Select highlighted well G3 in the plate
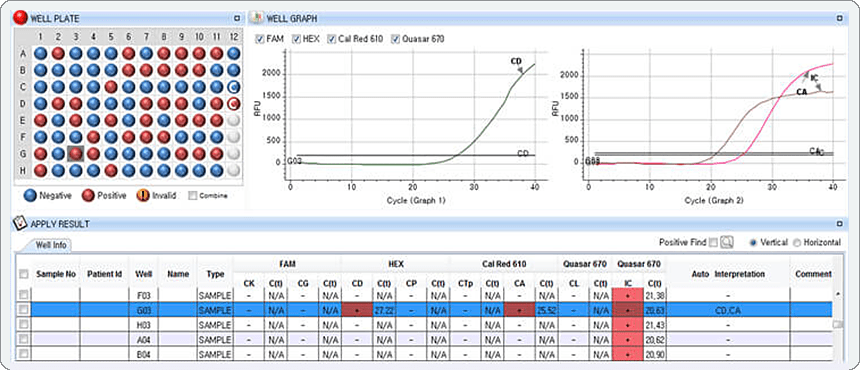 76,154
